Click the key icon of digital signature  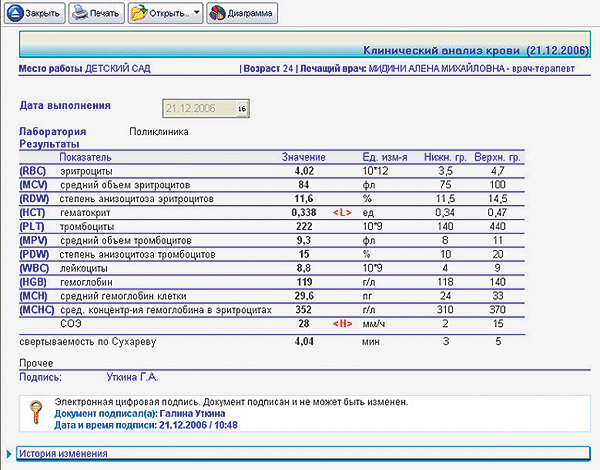point(36,413)
